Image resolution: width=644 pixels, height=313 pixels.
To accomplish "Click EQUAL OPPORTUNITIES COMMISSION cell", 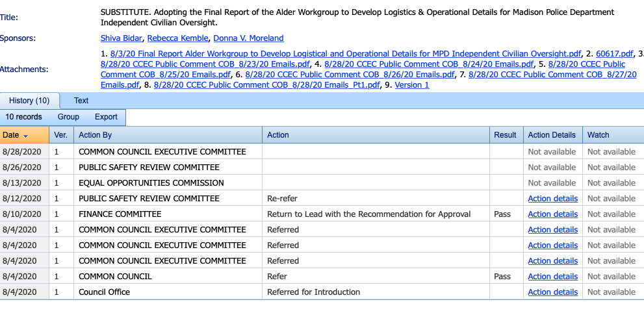I will pos(168,183).
